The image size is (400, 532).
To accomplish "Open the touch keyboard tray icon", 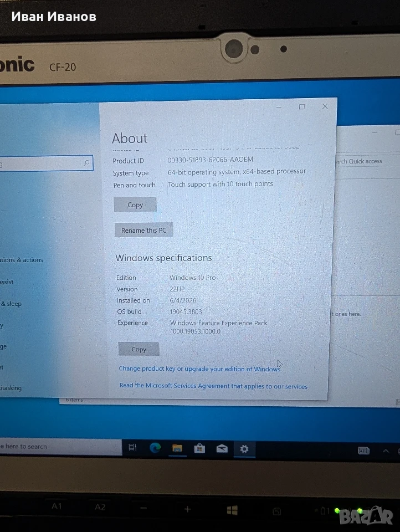I will [363, 451].
